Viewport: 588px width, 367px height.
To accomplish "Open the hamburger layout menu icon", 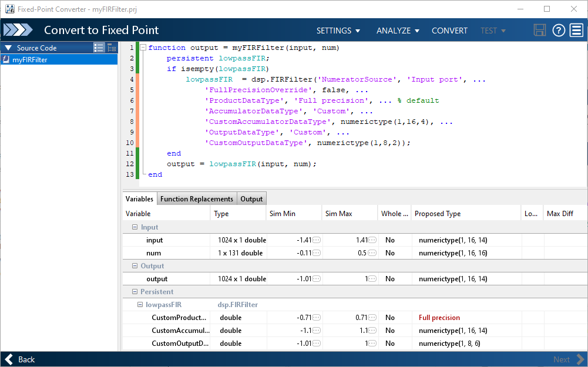I will pos(576,30).
